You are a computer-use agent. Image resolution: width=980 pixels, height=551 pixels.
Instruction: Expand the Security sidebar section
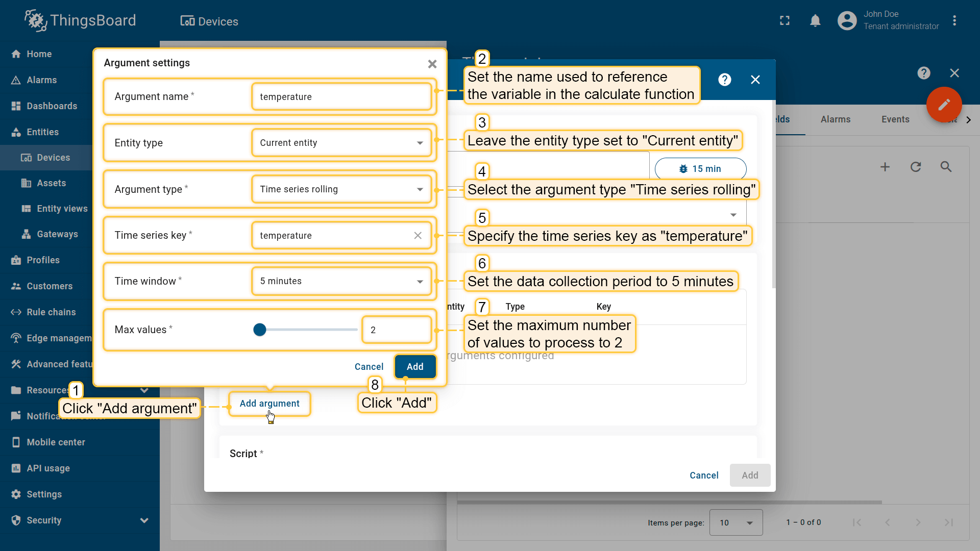144,520
